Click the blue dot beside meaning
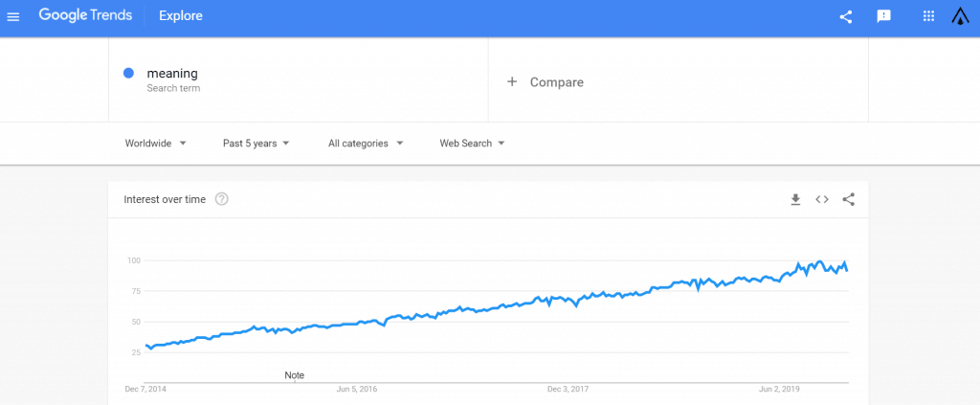Image resolution: width=980 pixels, height=405 pixels. click(x=128, y=74)
